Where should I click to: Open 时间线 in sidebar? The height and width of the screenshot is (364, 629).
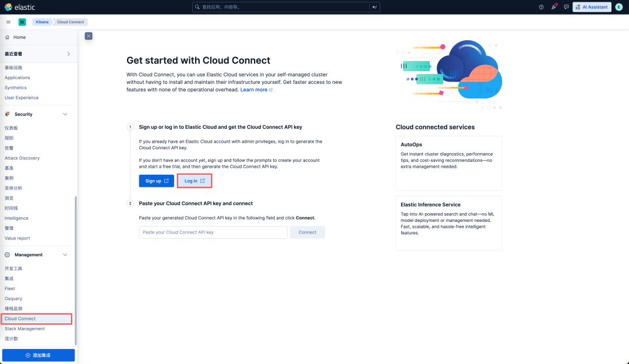11,208
